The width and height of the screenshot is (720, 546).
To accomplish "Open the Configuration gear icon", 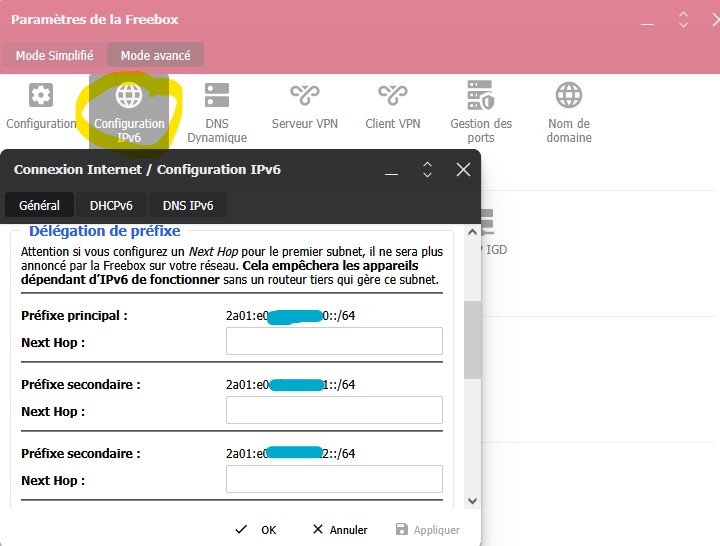I will pos(41,95).
